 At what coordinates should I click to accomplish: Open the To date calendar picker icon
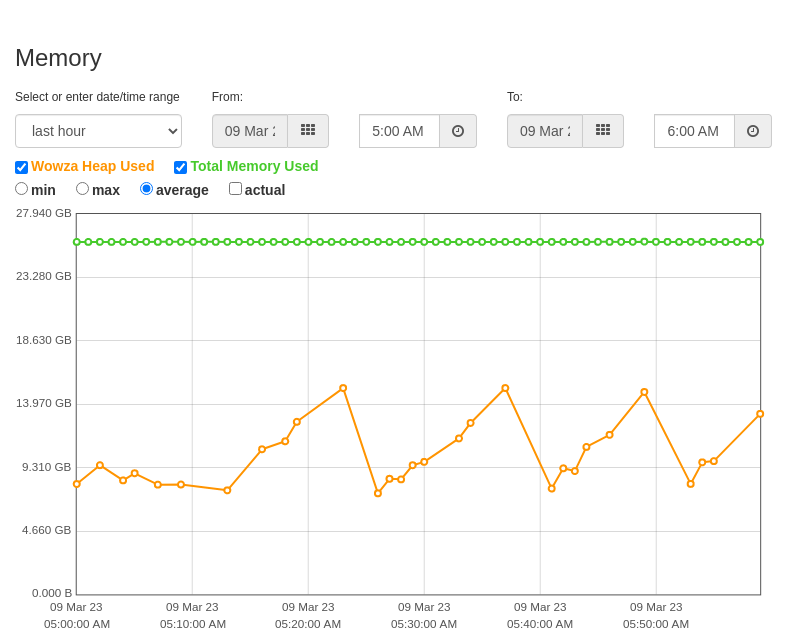point(603,131)
